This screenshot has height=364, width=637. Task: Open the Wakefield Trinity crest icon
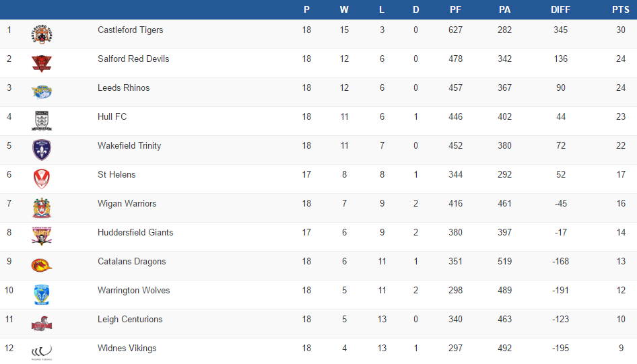(42, 149)
